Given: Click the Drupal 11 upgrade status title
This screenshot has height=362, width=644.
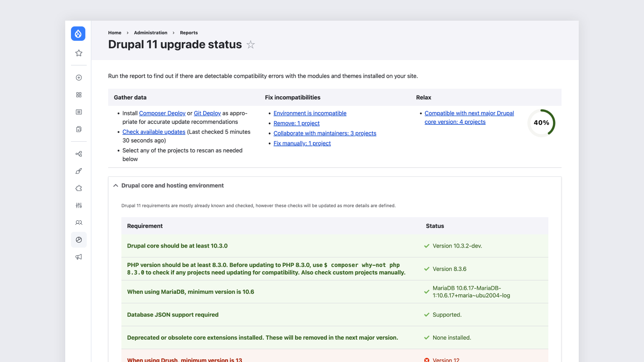Looking at the screenshot, I should 175,45.
